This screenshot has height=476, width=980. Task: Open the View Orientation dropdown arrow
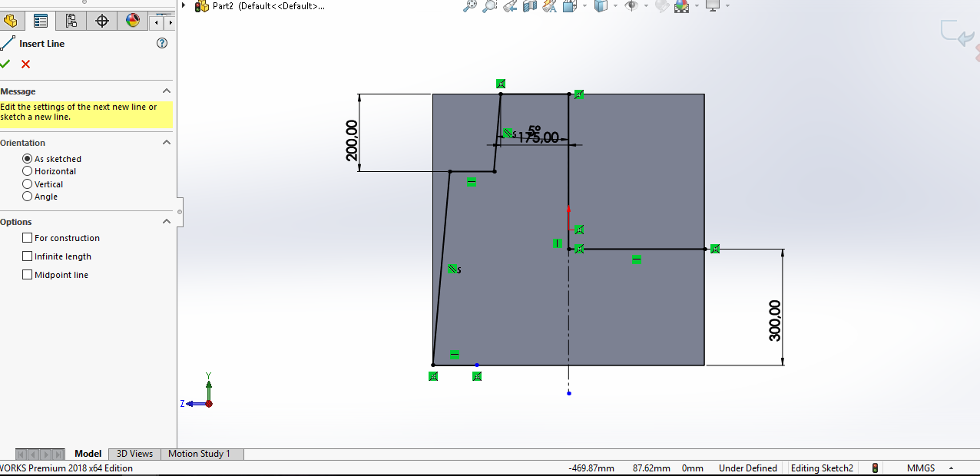click(x=584, y=6)
